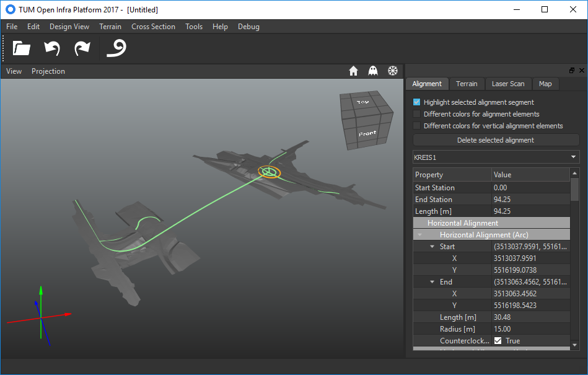The image size is (588, 375).
Task: Select the orange highlighted roundabout in viewport
Action: 270,172
